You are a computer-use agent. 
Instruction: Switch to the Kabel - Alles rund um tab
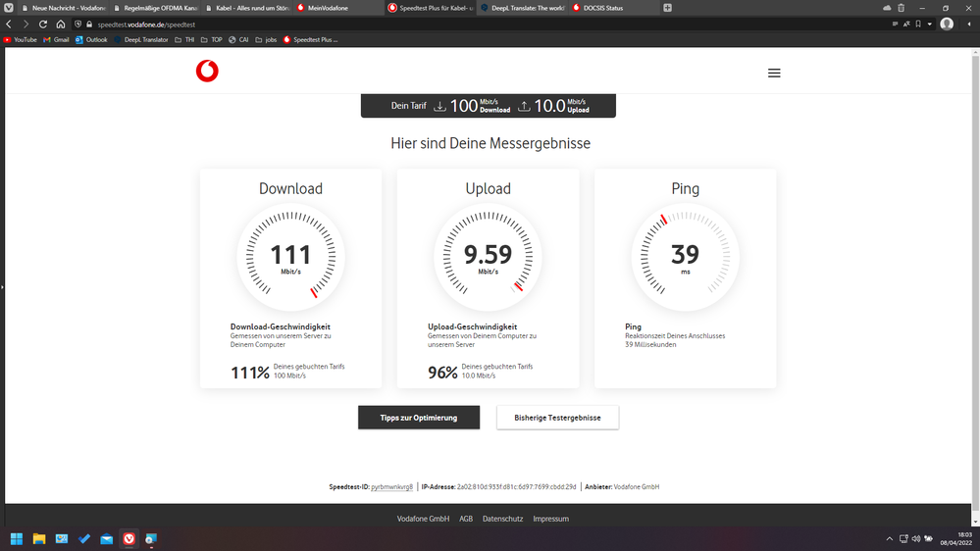(x=247, y=8)
